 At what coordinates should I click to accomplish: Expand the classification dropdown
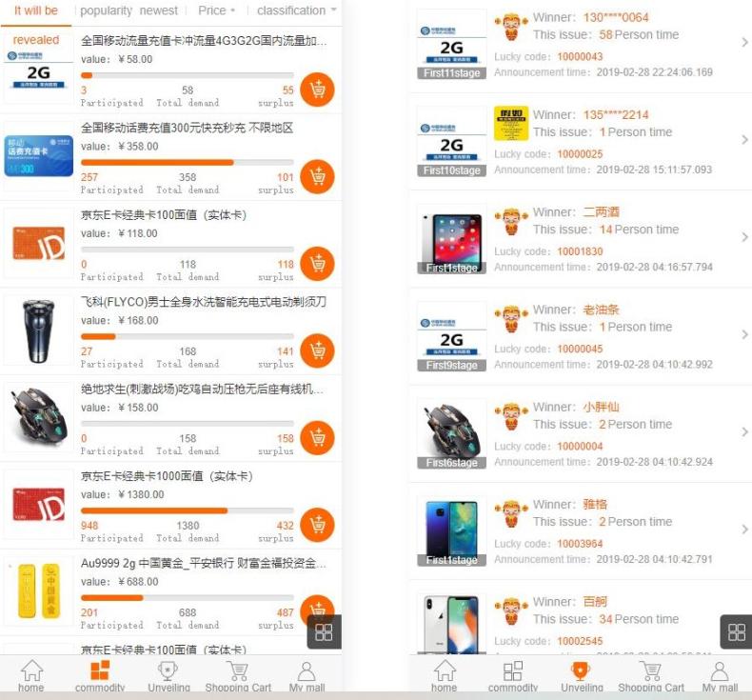[x=296, y=10]
